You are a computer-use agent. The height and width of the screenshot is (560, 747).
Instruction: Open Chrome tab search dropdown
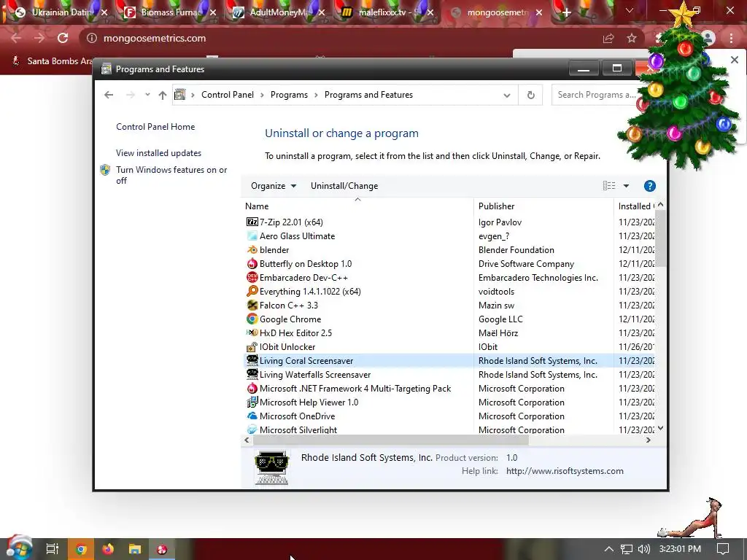(630, 10)
